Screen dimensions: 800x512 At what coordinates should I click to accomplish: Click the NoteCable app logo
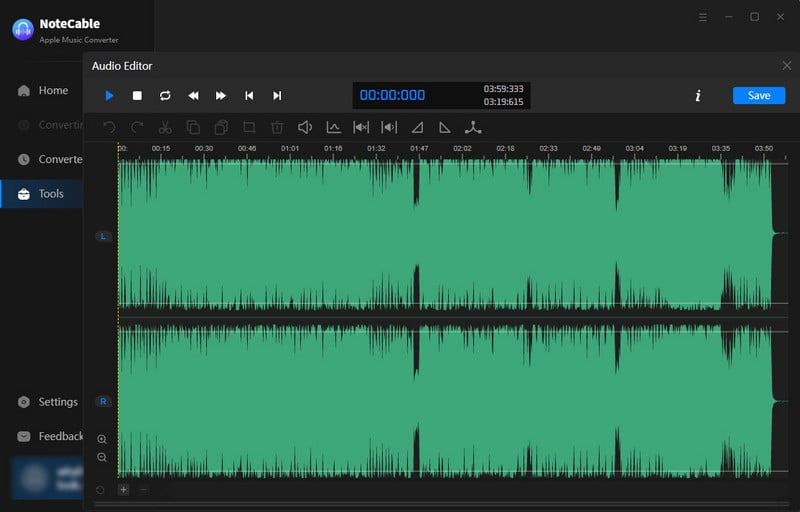pos(23,30)
